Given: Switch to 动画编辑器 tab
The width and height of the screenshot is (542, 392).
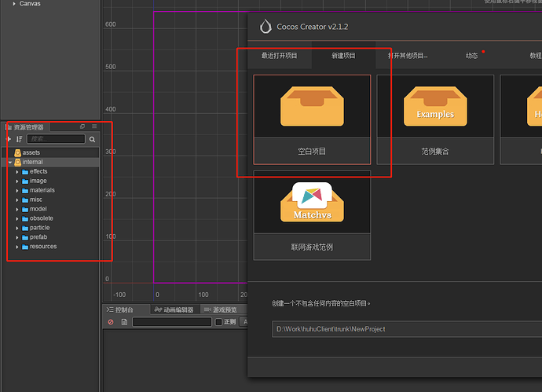Looking at the screenshot, I should click(x=174, y=310).
